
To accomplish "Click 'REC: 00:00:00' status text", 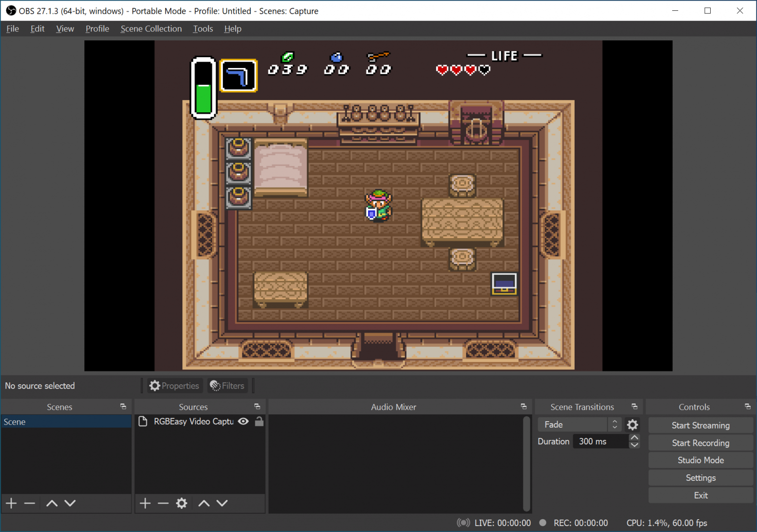I will [581, 523].
